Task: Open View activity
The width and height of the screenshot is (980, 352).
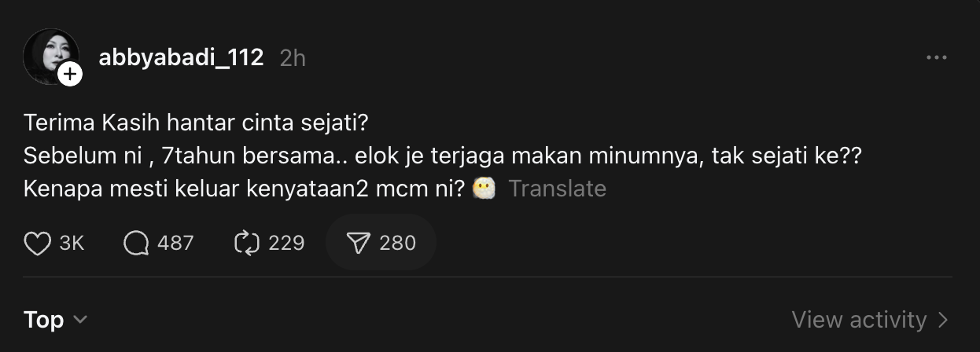Action: [x=859, y=320]
